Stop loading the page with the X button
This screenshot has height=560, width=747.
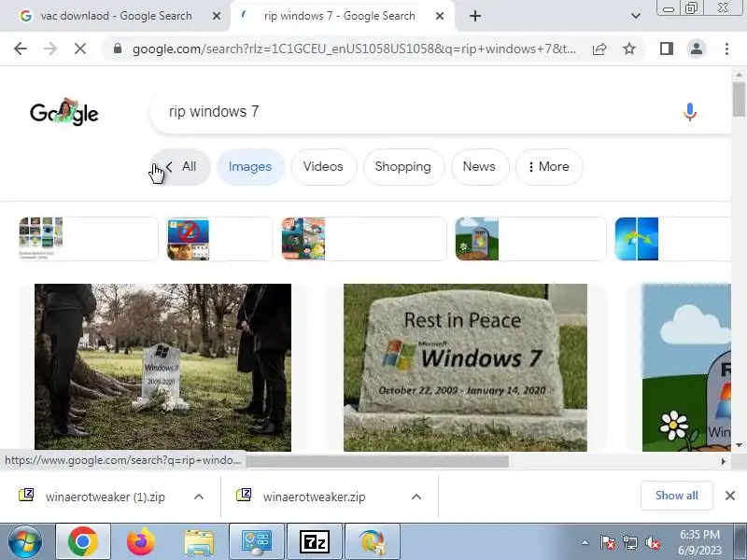click(80, 49)
